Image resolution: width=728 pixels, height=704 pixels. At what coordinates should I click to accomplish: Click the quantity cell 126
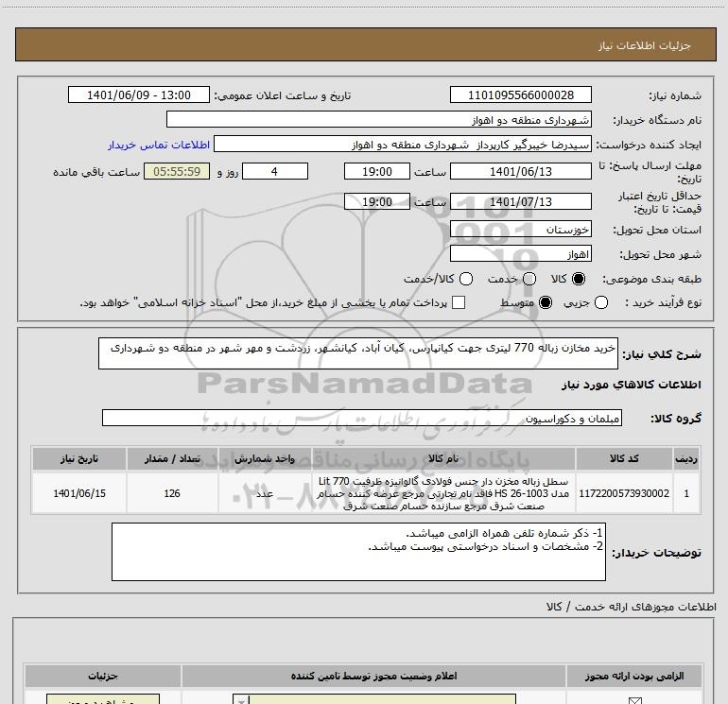172,493
